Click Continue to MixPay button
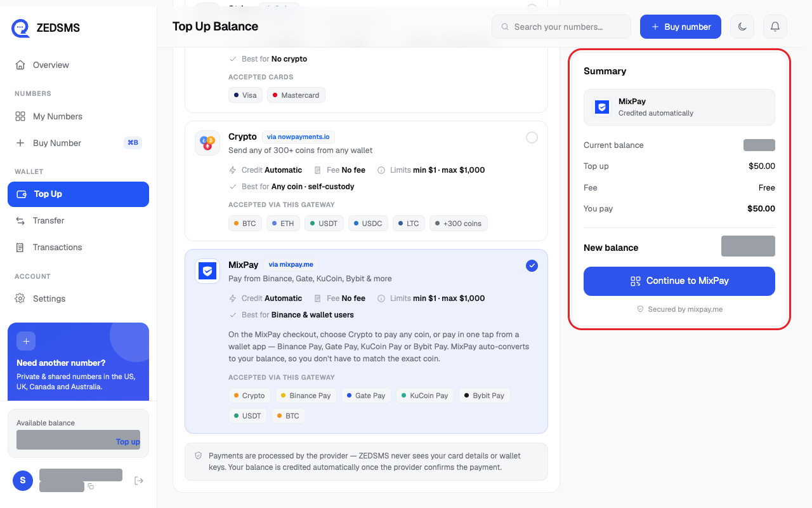Viewport: 812px width, 508px height. pos(679,281)
